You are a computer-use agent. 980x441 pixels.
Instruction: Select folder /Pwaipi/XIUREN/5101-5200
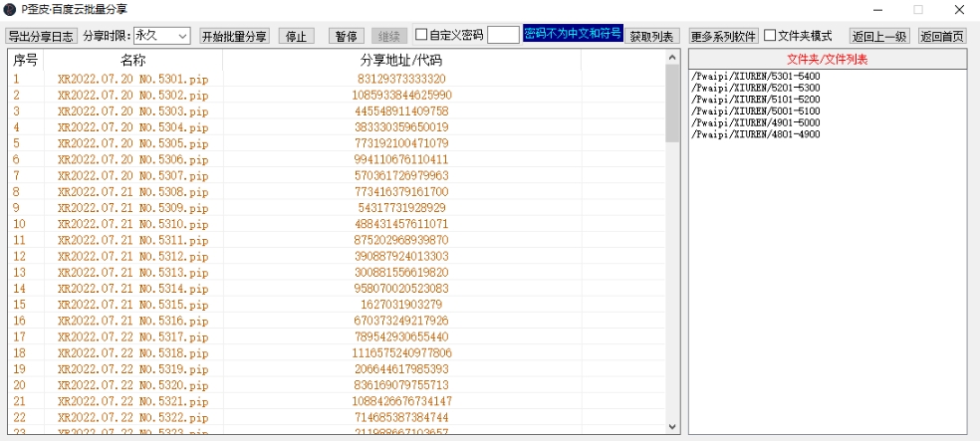click(x=756, y=100)
